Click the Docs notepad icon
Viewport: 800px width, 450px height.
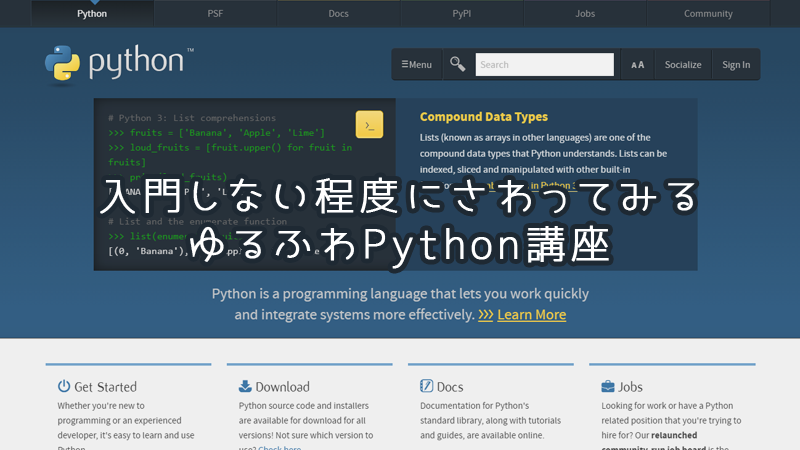pos(426,386)
